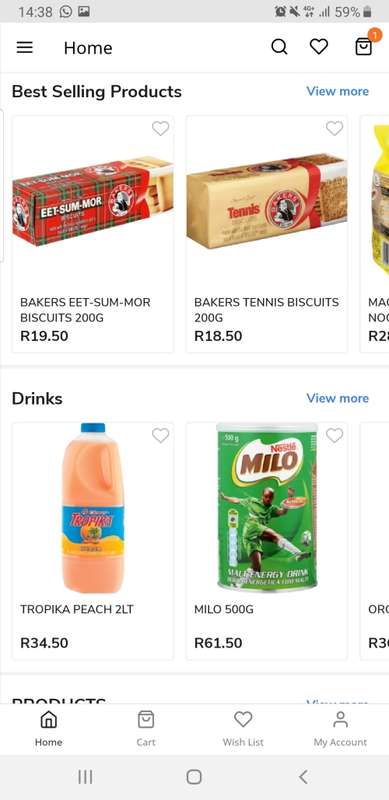Switch to the Cart tab
Image resolution: width=389 pixels, height=800 pixels.
click(145, 729)
